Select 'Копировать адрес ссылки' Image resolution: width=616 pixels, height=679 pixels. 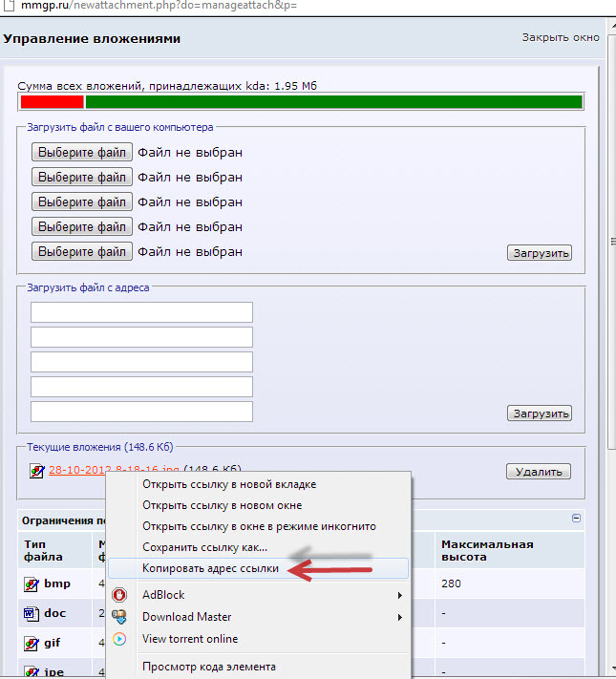pyautogui.click(x=259, y=568)
